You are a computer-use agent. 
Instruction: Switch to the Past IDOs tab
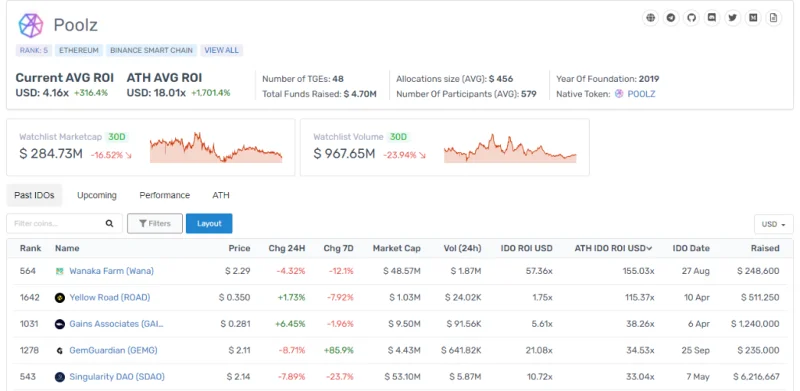coord(34,195)
